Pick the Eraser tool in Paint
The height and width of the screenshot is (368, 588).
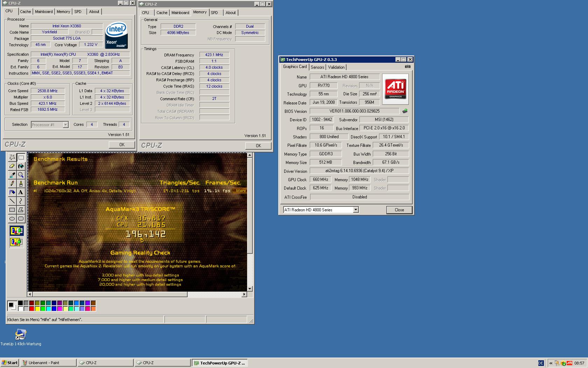12,166
